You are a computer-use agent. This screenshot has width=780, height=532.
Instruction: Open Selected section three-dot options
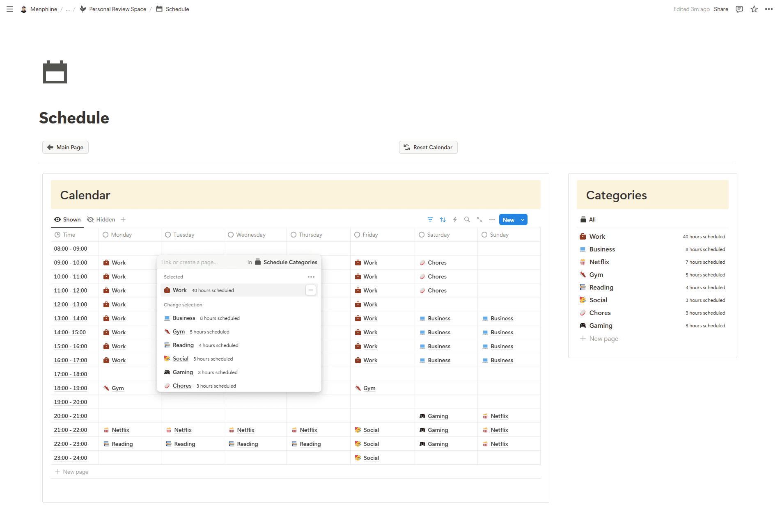311,277
